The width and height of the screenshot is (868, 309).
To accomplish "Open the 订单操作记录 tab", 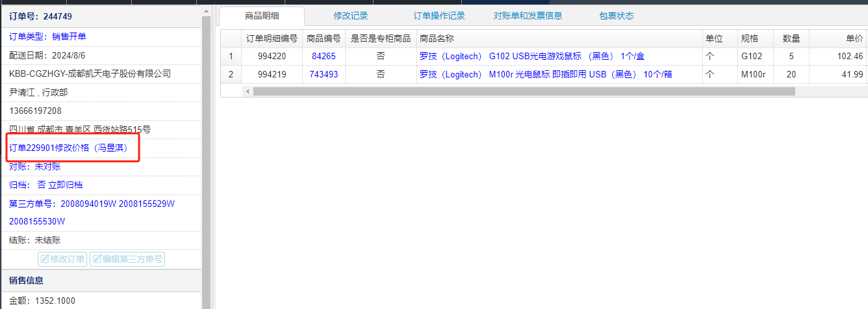I will click(439, 16).
